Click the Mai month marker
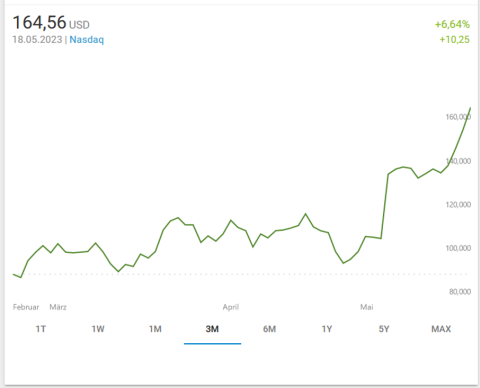Image resolution: width=480 pixels, height=388 pixels. point(367,307)
